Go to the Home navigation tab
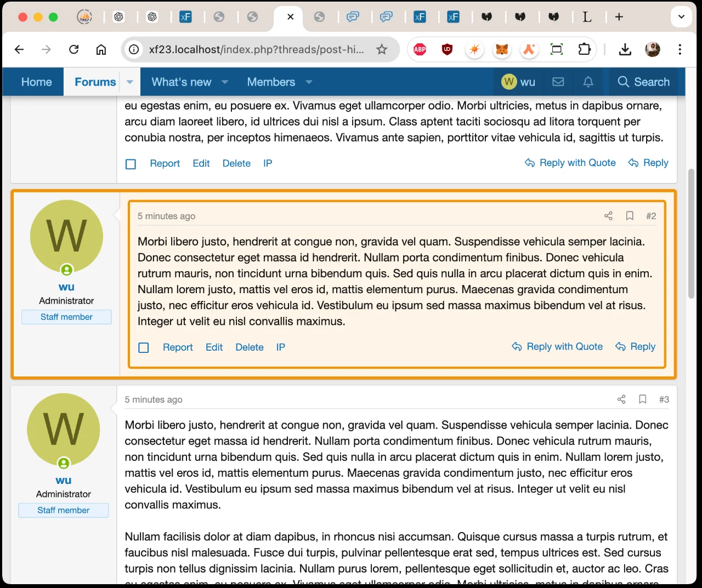This screenshot has width=702, height=588. [36, 82]
